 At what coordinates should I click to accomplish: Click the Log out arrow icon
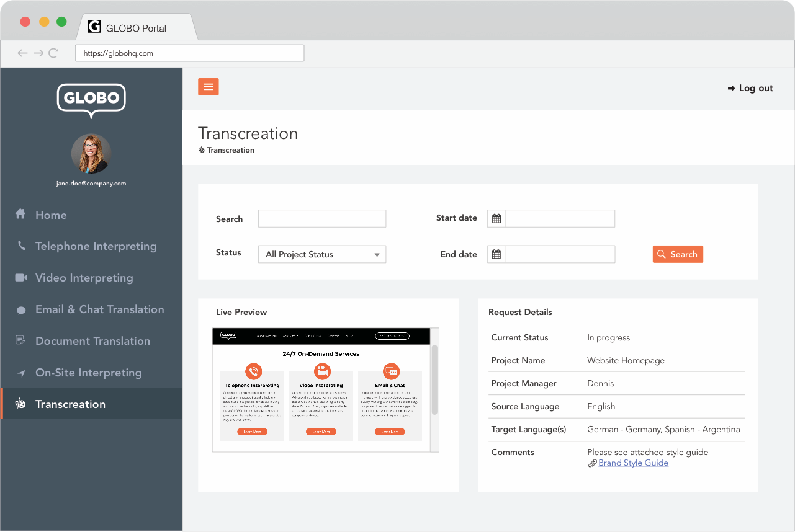731,88
